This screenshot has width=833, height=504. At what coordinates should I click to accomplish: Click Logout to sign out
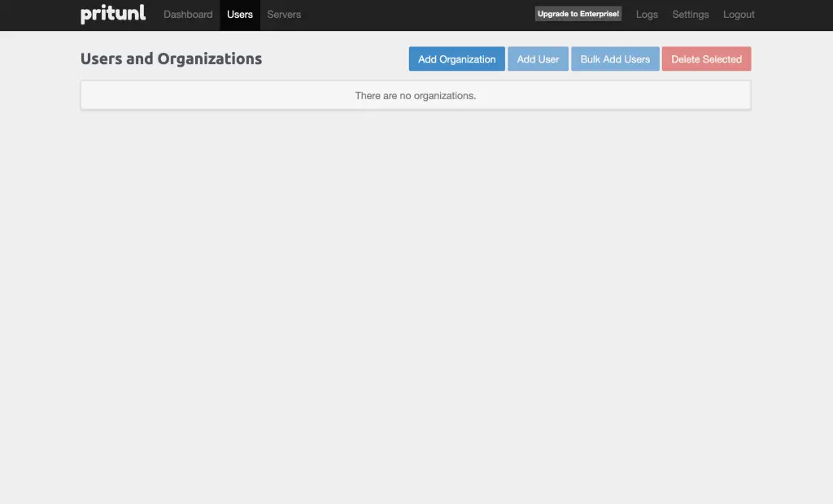click(738, 14)
